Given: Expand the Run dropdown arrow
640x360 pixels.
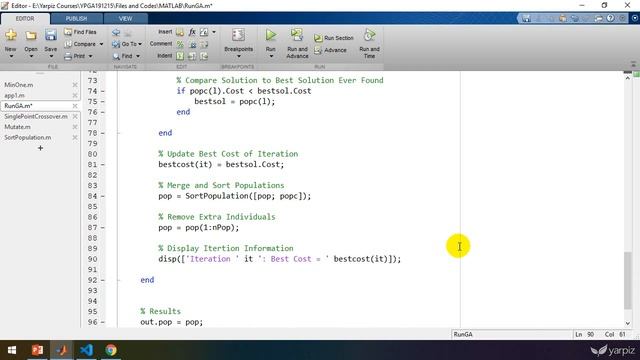Looking at the screenshot, I should point(271,56).
